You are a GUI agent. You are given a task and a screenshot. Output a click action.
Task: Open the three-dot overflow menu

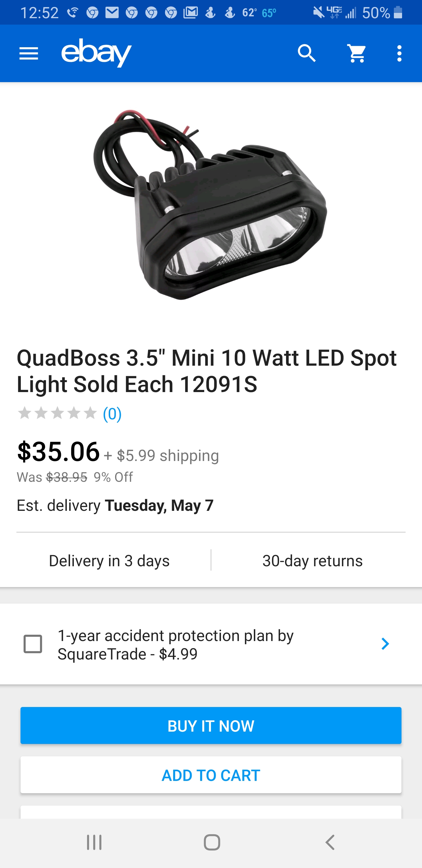click(x=399, y=54)
